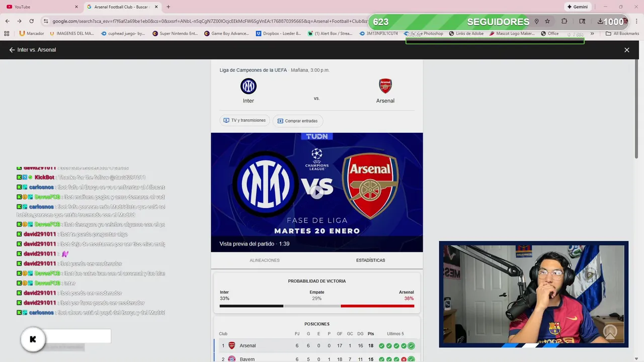Click the Ultimos 5 column header
Screen dimensions: 644x362
pyautogui.click(x=395, y=334)
